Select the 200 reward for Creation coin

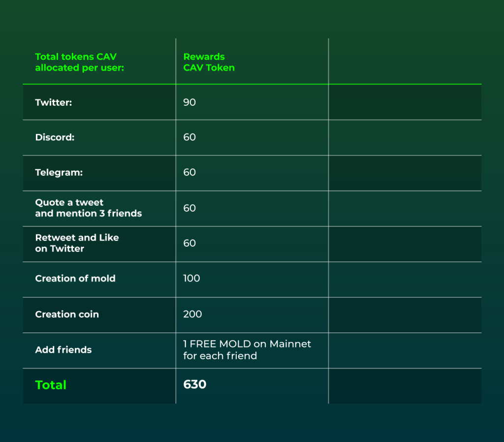click(x=192, y=314)
